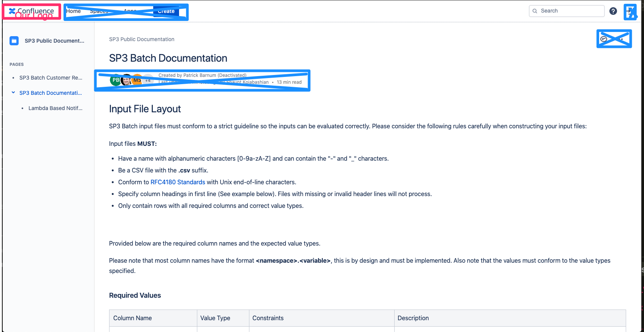This screenshot has height=332, width=644.
Task: Click the magnifier icon in Search box
Action: 535,11
